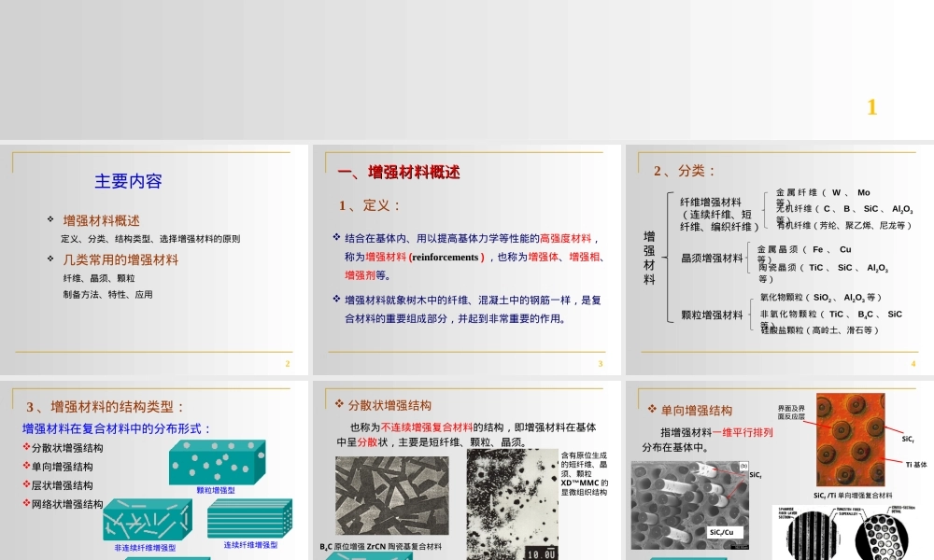Click the 晶须增强材料 label

point(712,258)
